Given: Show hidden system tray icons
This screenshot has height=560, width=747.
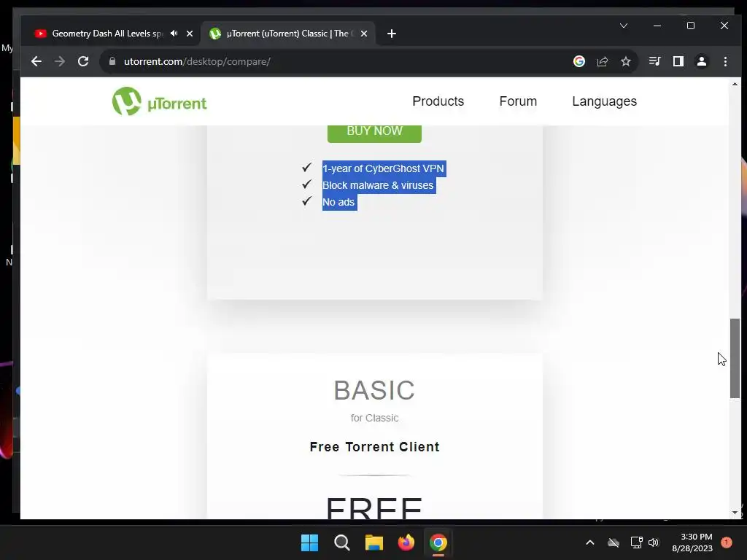Looking at the screenshot, I should 589,542.
